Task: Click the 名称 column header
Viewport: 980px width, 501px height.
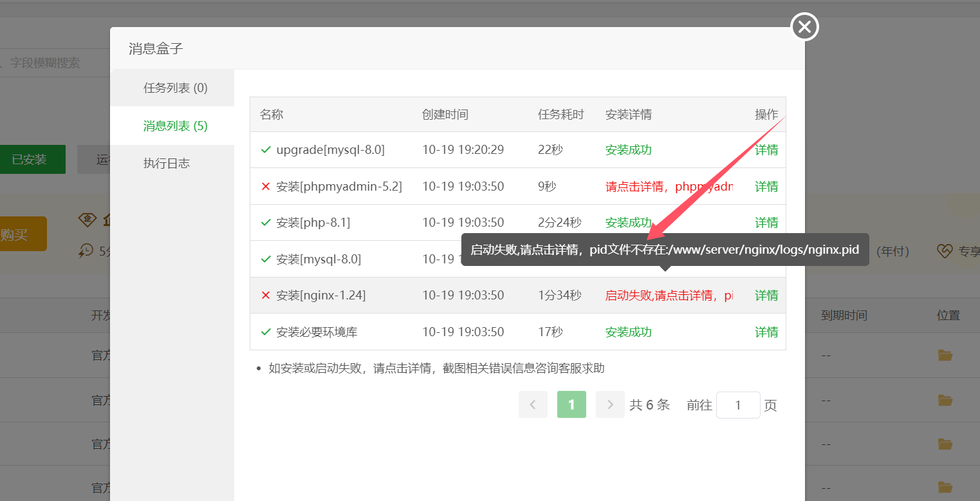Action: click(272, 115)
